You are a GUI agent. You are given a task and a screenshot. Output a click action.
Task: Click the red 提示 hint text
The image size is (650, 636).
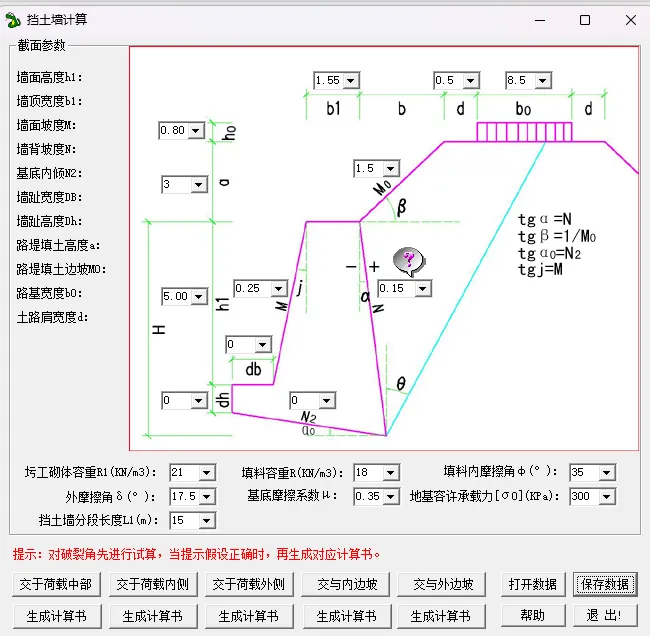click(196, 554)
